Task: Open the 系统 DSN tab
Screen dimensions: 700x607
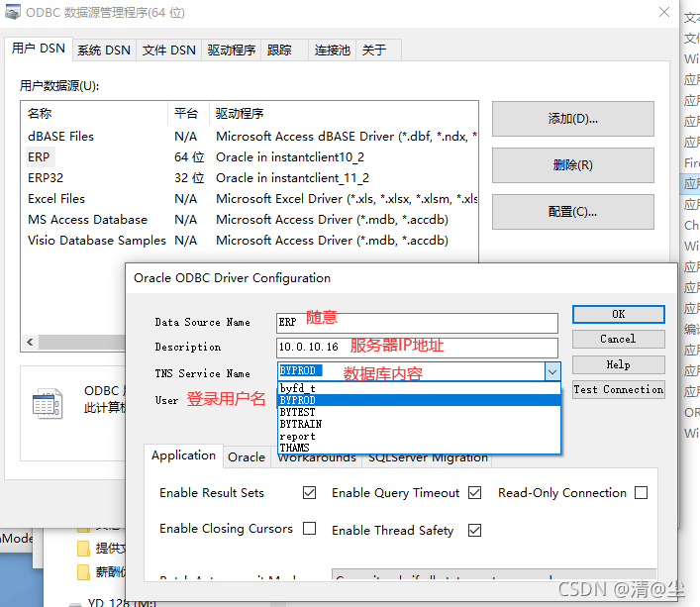Action: coord(104,50)
